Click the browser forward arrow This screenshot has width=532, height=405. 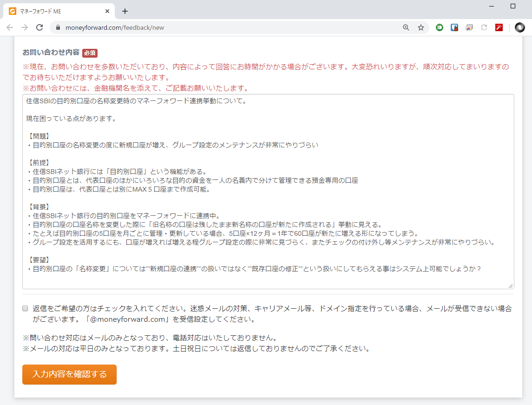click(x=24, y=27)
